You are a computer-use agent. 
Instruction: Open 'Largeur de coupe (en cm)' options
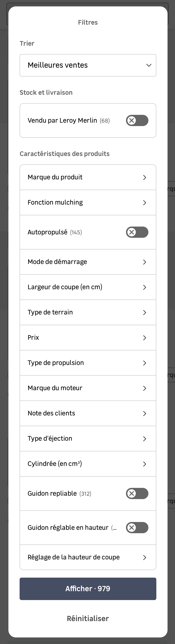coord(88,287)
